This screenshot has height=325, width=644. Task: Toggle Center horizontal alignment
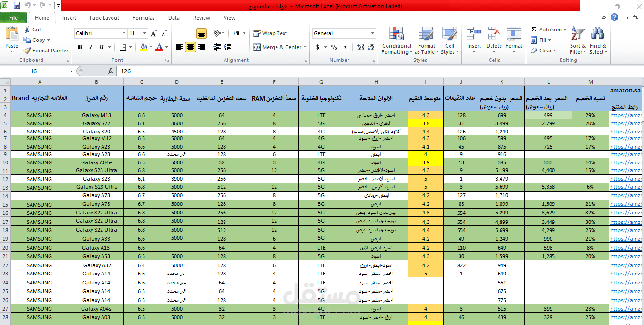[190, 47]
